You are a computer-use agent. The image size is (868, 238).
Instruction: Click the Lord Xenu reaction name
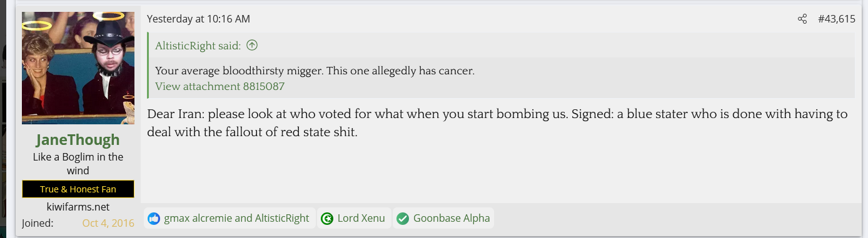(361, 219)
